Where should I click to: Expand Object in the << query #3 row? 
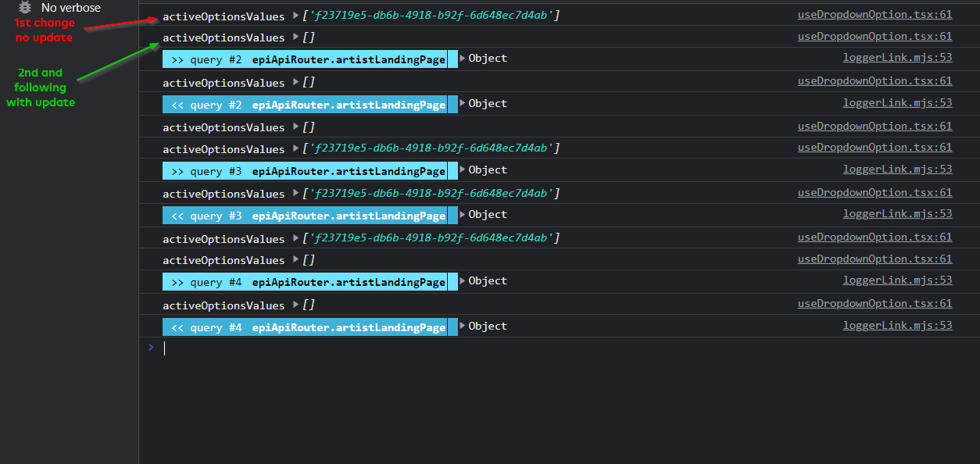click(x=463, y=214)
